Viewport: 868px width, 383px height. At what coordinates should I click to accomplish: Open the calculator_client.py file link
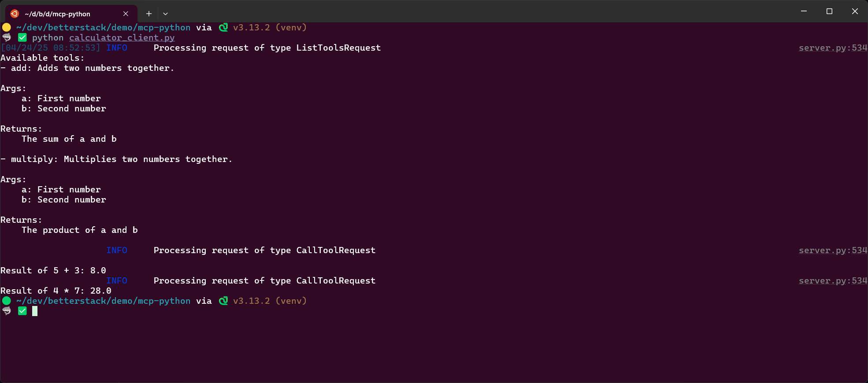[122, 38]
